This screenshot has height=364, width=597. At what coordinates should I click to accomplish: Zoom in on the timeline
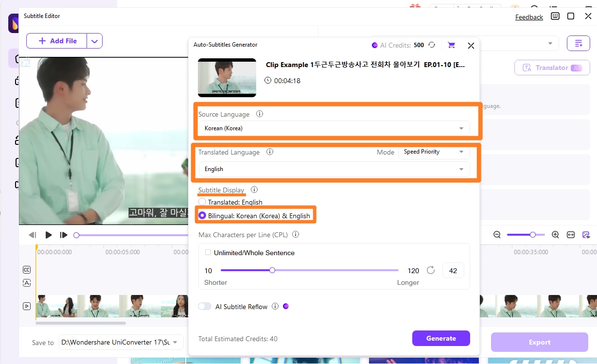pyautogui.click(x=555, y=234)
